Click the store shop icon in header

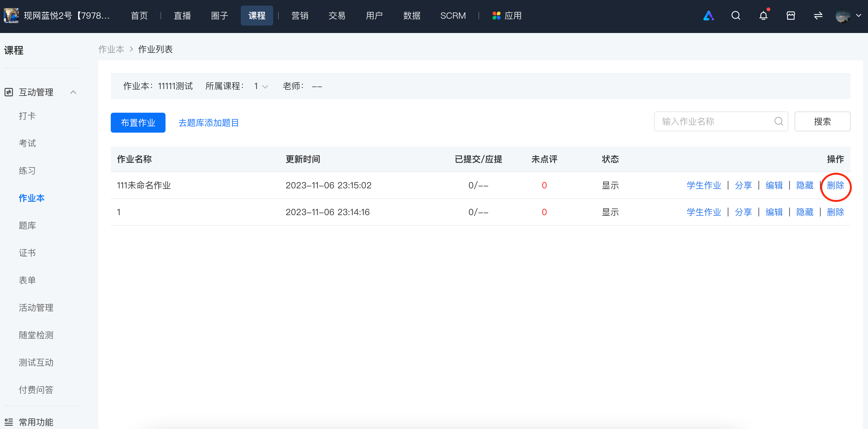click(791, 16)
